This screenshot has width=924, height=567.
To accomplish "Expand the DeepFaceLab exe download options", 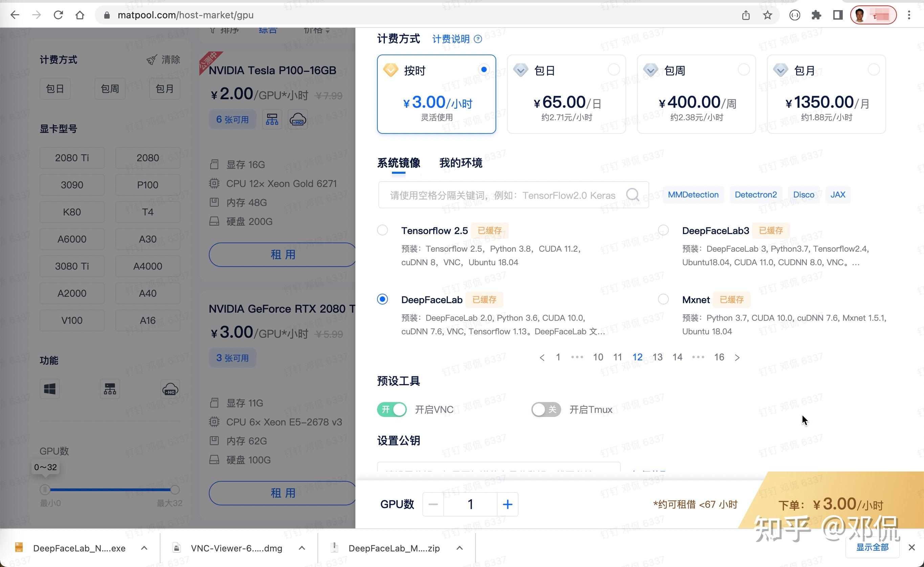I will [x=144, y=548].
